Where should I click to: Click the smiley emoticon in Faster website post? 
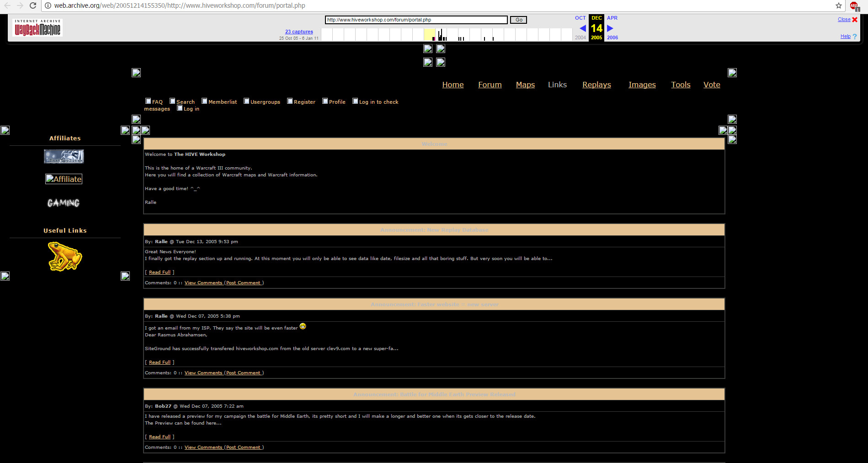[303, 326]
